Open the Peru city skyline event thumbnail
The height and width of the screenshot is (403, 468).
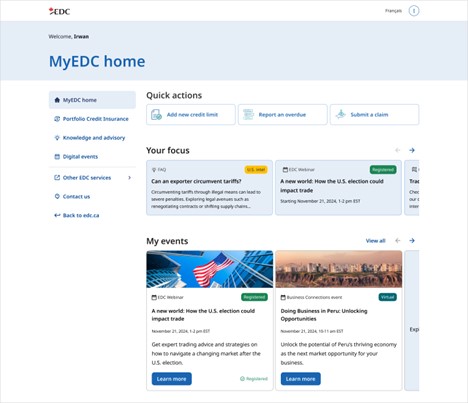pyautogui.click(x=339, y=269)
